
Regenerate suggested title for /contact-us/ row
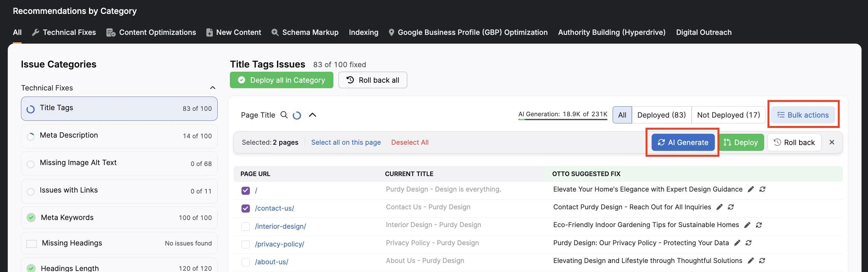pos(731,207)
